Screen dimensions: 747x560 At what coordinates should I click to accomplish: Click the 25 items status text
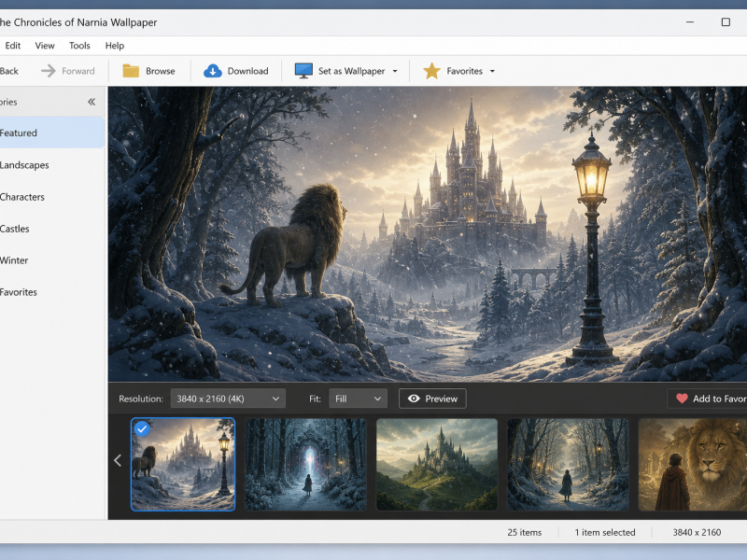(x=525, y=532)
